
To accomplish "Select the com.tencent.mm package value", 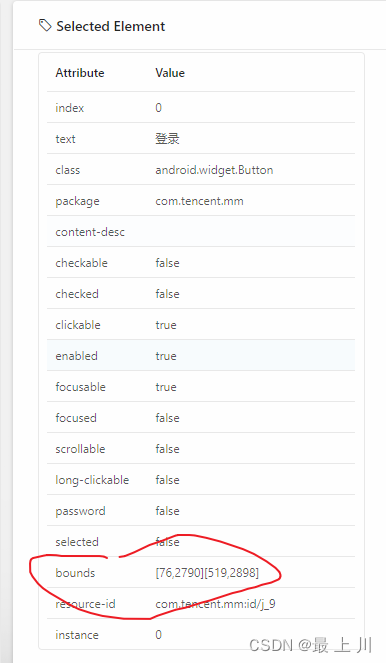I will (199, 201).
